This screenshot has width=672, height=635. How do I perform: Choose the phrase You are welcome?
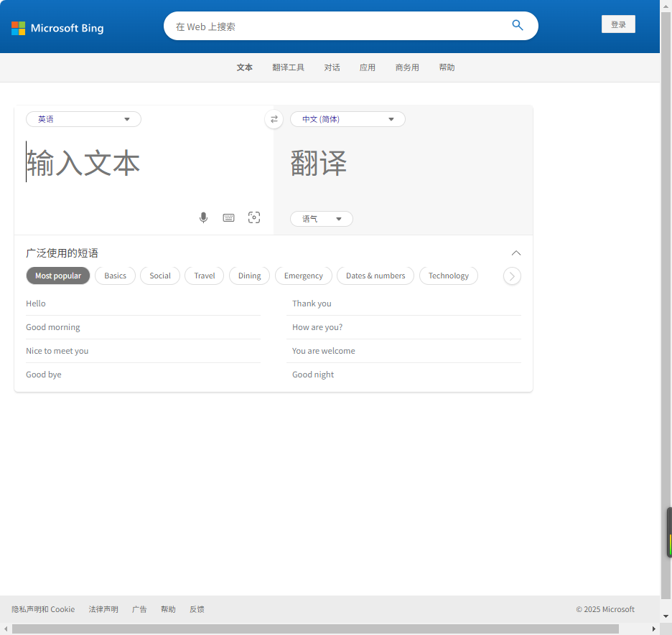403,351
